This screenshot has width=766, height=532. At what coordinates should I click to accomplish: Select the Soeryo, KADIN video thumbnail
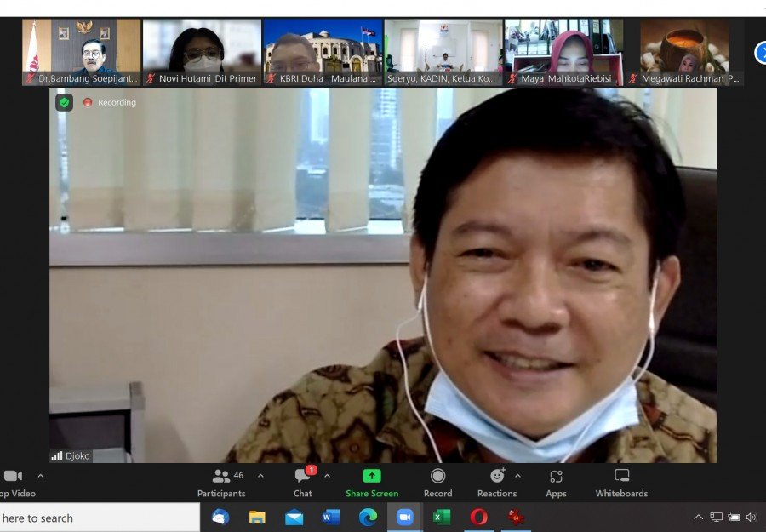tap(443, 52)
